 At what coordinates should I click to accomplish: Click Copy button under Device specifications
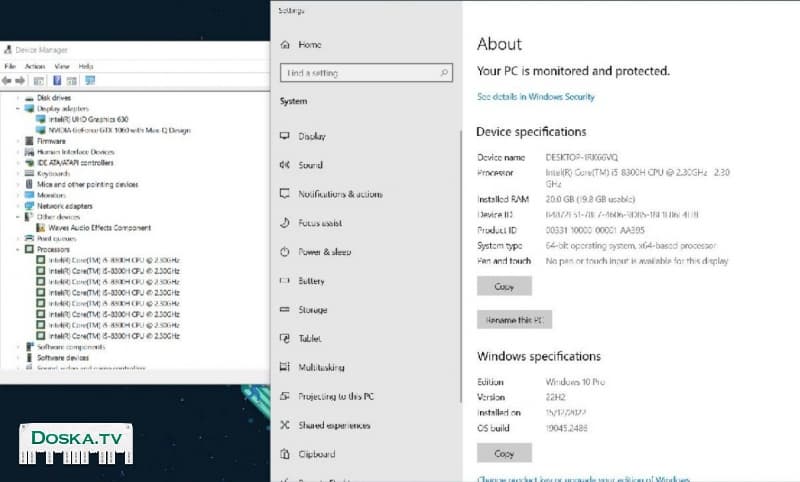click(x=504, y=286)
